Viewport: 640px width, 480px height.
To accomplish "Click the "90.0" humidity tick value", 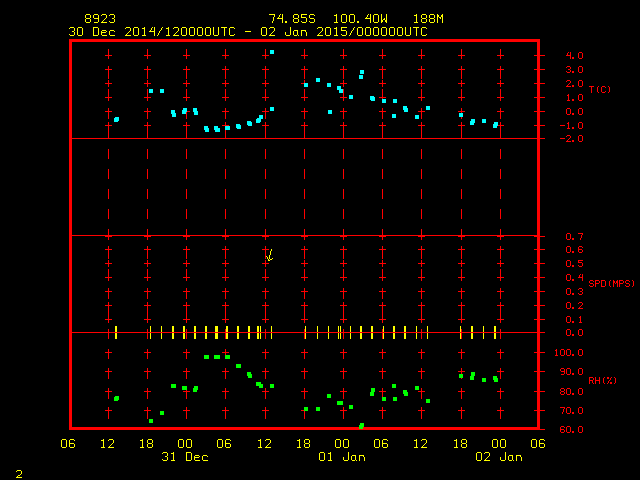I will pos(571,372).
